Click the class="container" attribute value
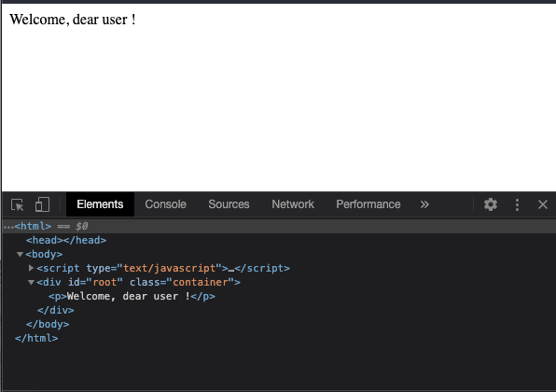The image size is (556, 392). tap(201, 283)
